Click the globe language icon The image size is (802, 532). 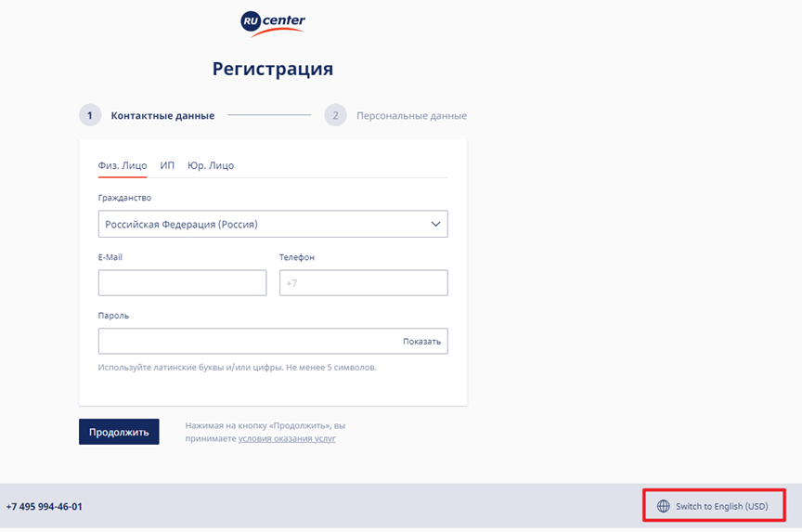point(663,506)
